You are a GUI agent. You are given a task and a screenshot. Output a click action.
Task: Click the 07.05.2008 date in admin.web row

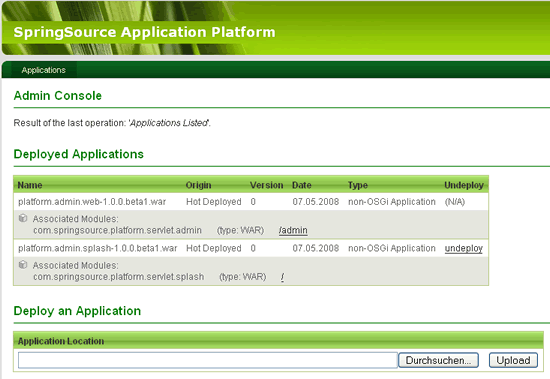coord(316,202)
